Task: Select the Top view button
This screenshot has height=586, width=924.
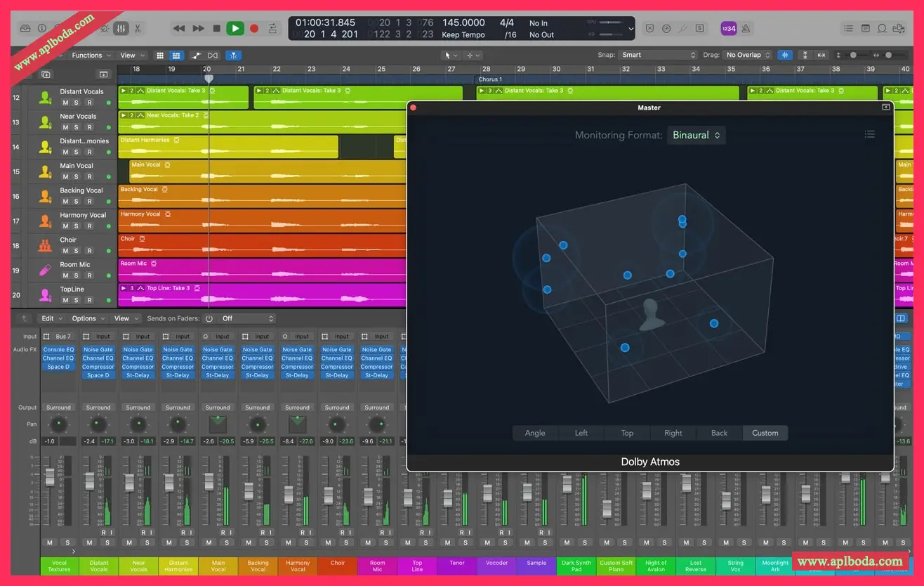Action: [627, 433]
